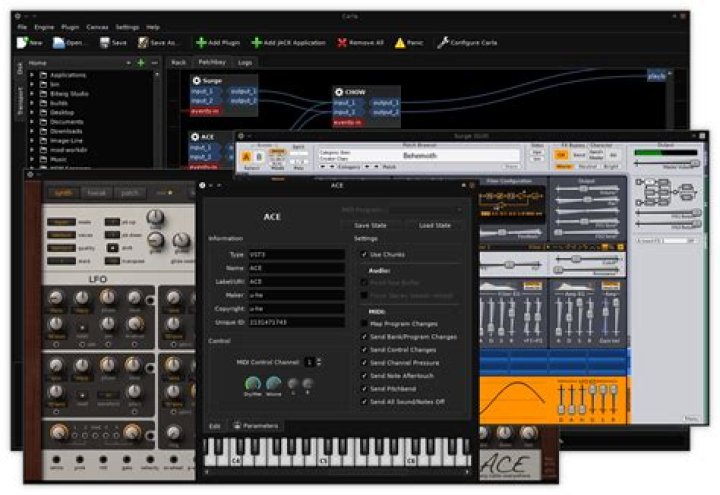Image resolution: width=720 pixels, height=495 pixels.
Task: Click the Surge filter Feedback slider
Action: [511, 233]
